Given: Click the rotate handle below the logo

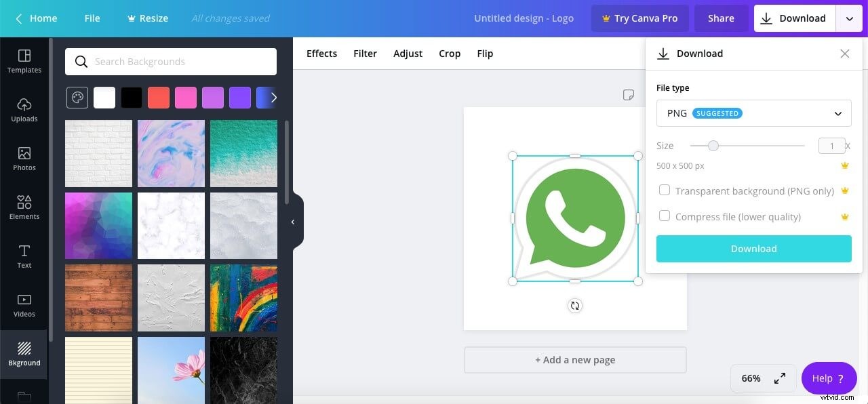Looking at the screenshot, I should coord(575,305).
